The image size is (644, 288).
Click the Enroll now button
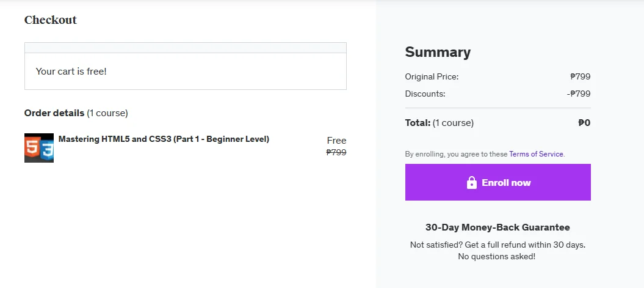[497, 182]
